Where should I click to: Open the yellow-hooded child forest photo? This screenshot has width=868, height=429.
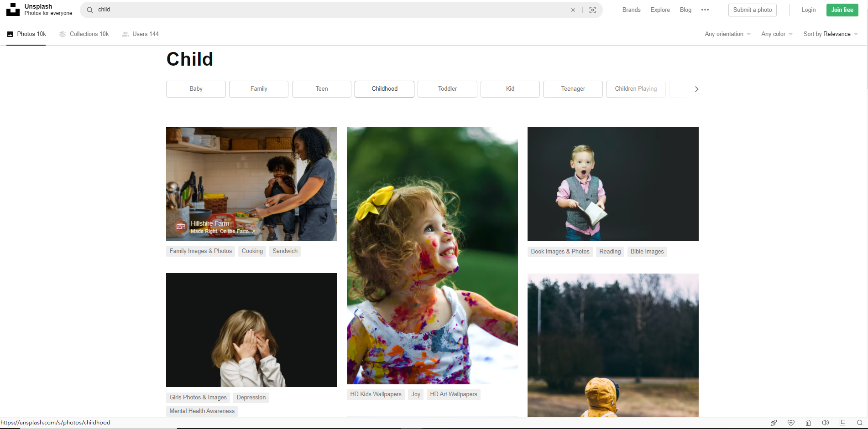pyautogui.click(x=613, y=345)
